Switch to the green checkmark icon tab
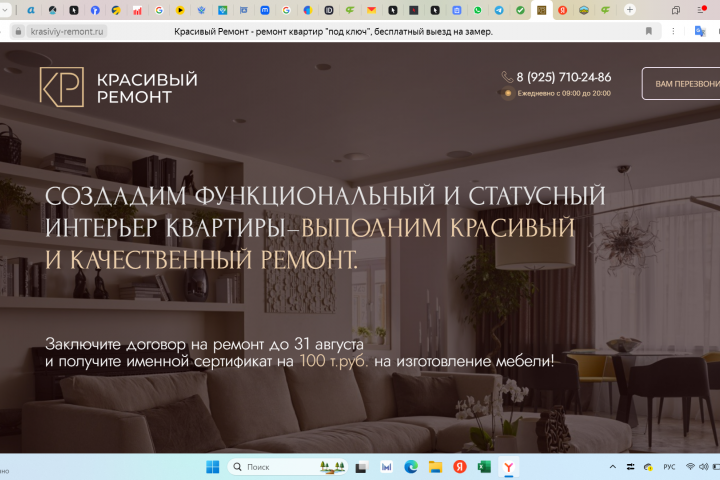The height and width of the screenshot is (480, 720). (520, 10)
